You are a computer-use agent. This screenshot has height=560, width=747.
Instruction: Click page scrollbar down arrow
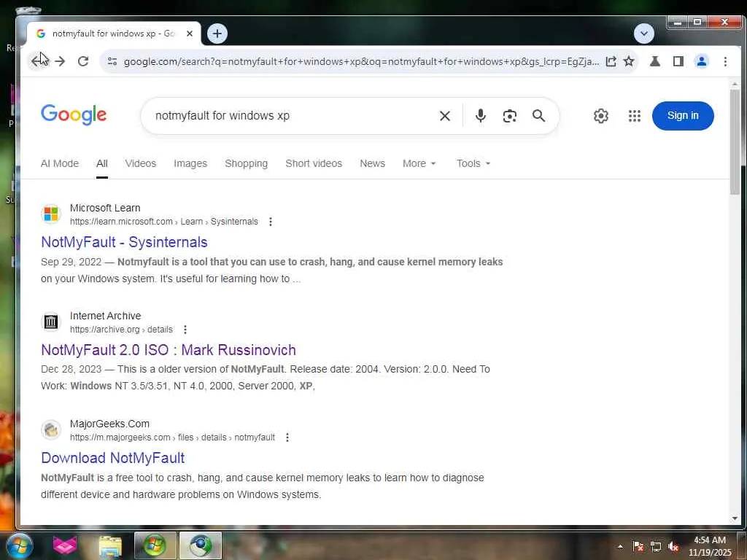735,518
